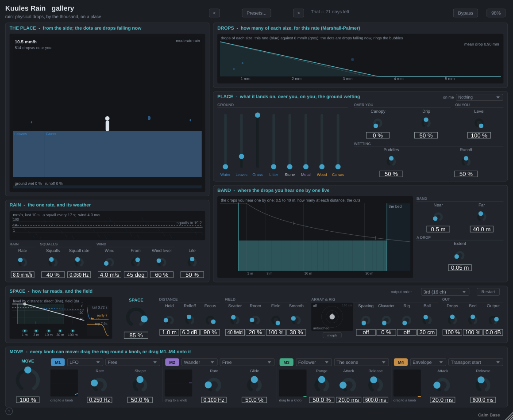
Task: Go to the previous preset arrow
Action: (x=214, y=13)
